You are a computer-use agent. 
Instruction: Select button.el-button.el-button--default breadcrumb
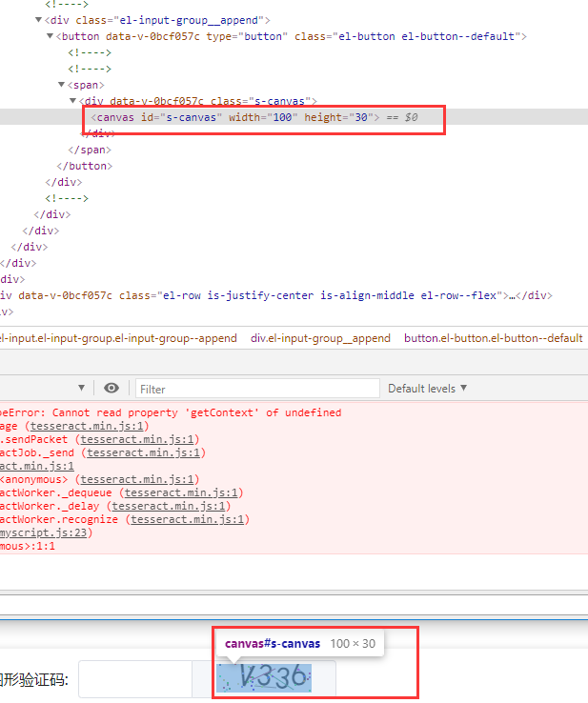tap(493, 338)
